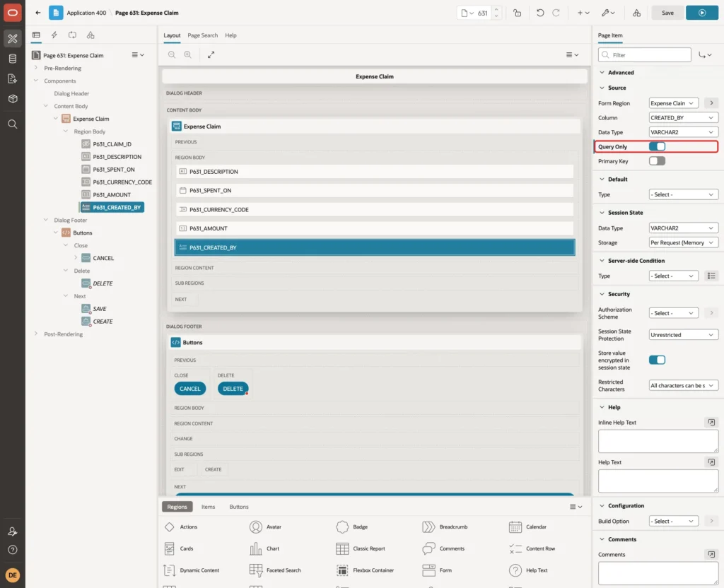Toggle the Primary Key switch

(657, 161)
